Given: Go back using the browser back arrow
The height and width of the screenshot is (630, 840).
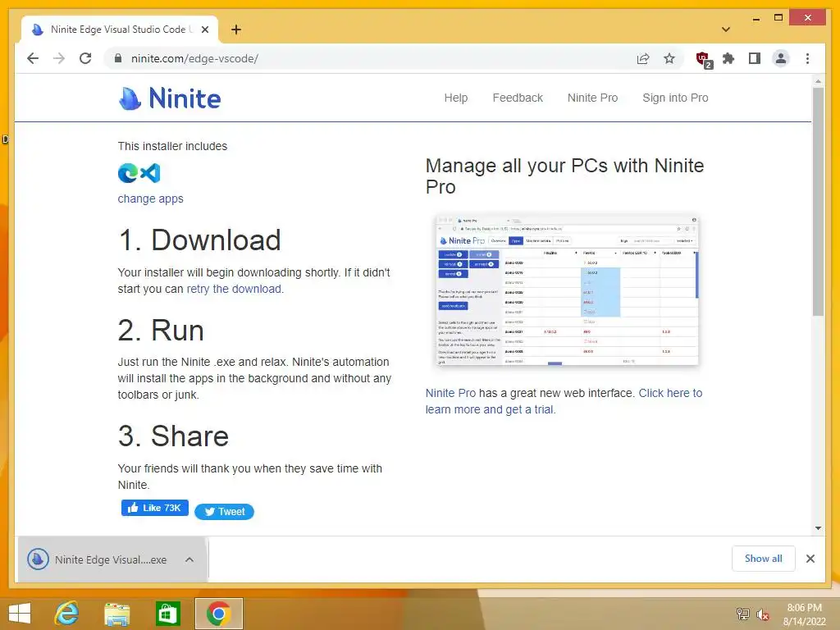Looking at the screenshot, I should coord(33,58).
